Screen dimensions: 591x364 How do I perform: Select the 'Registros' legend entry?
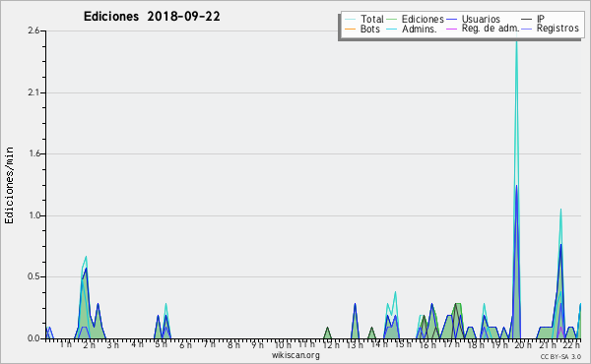coord(550,29)
